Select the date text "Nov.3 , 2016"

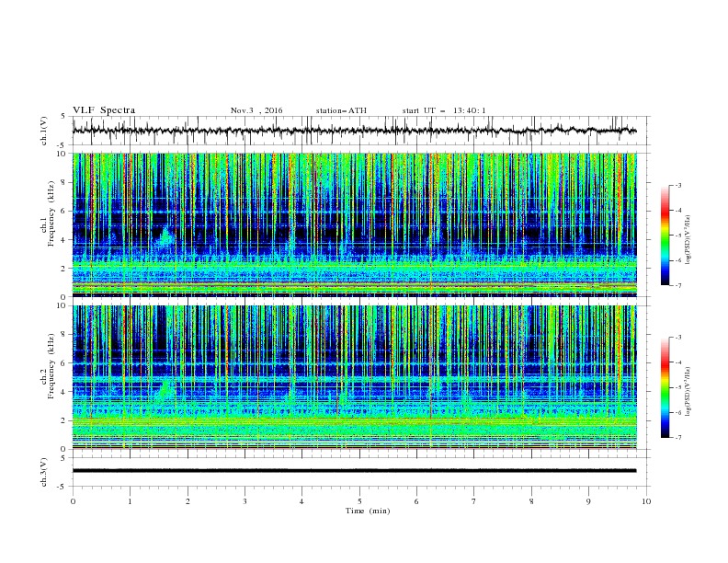pyautogui.click(x=256, y=110)
